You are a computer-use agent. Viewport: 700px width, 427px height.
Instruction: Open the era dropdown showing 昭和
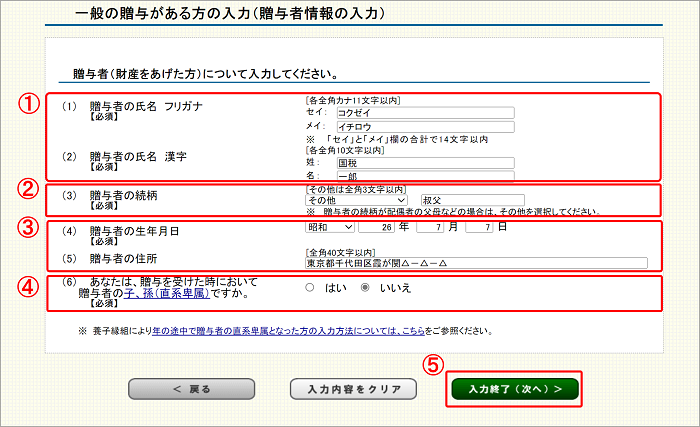[330, 228]
